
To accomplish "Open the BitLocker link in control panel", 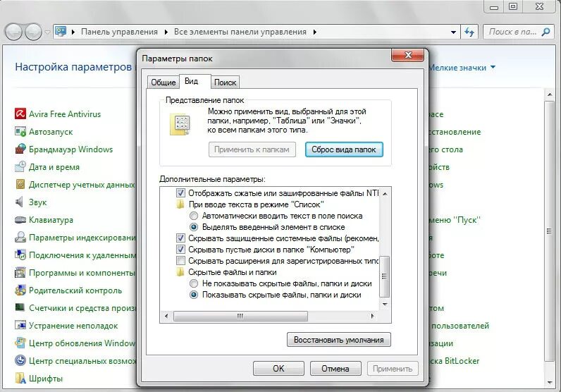I will click(455, 360).
